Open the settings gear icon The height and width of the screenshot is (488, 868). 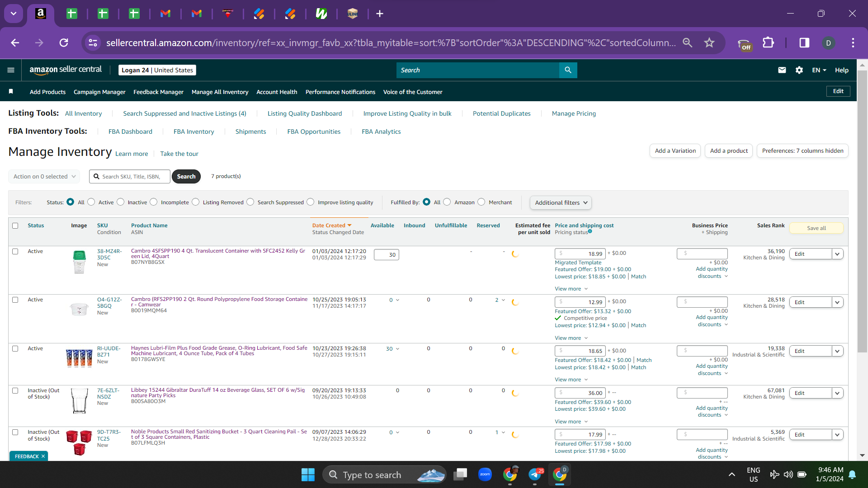799,70
